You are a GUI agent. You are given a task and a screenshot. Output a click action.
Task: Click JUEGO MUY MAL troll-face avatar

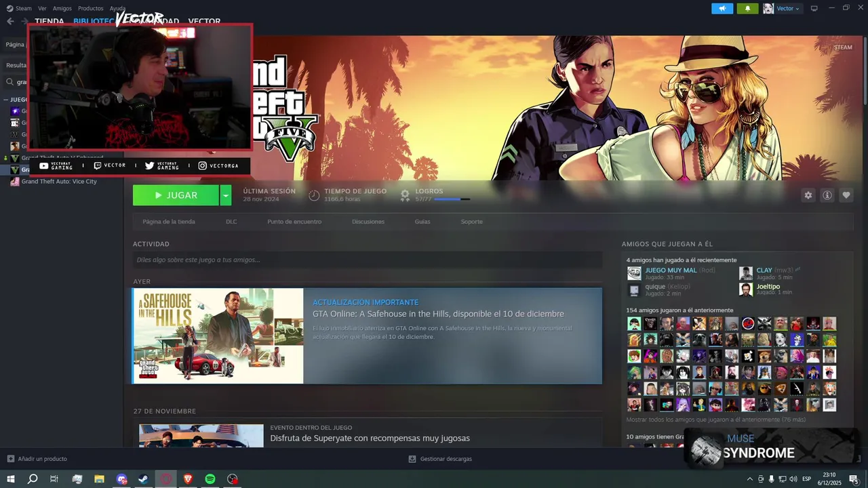tap(634, 273)
